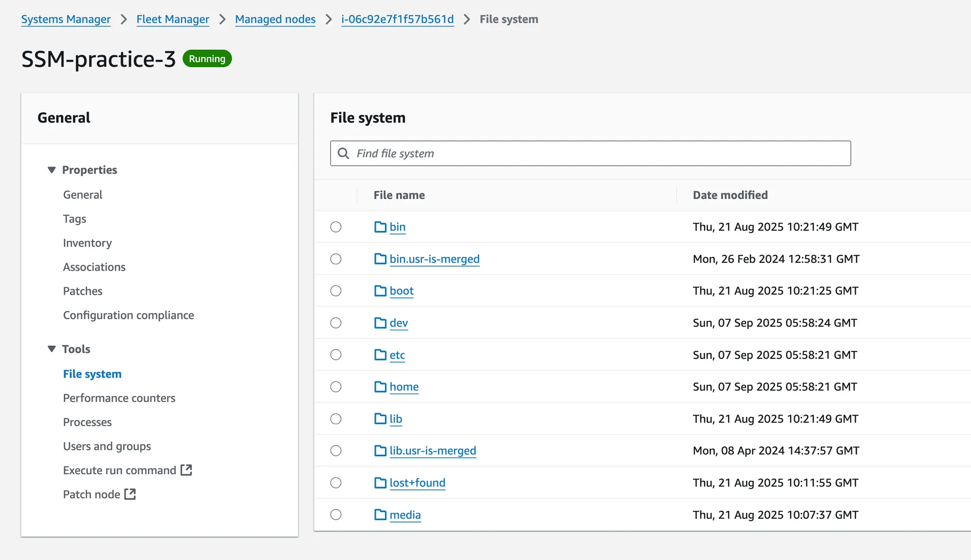The width and height of the screenshot is (971, 560).
Task: Click the folder icon beside boot
Action: coord(380,291)
